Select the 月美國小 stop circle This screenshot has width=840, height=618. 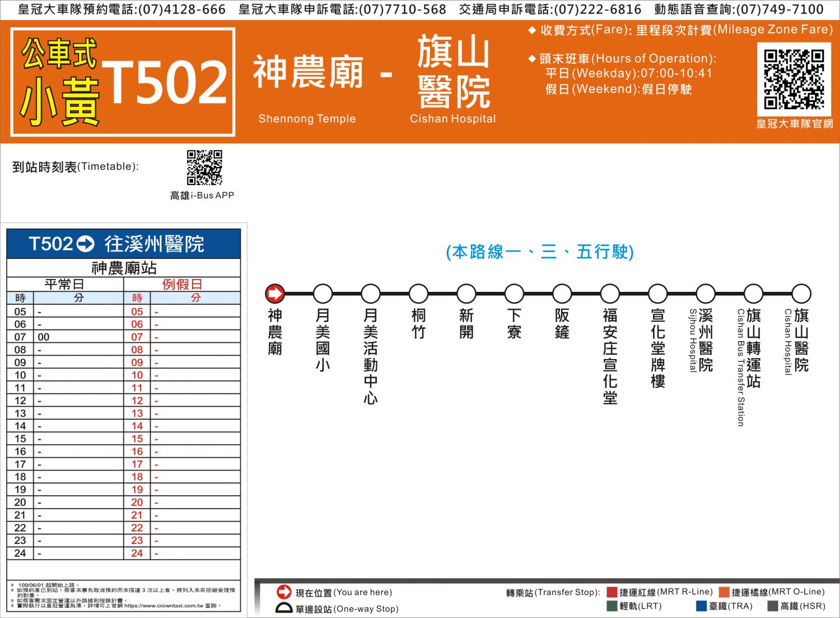[323, 293]
